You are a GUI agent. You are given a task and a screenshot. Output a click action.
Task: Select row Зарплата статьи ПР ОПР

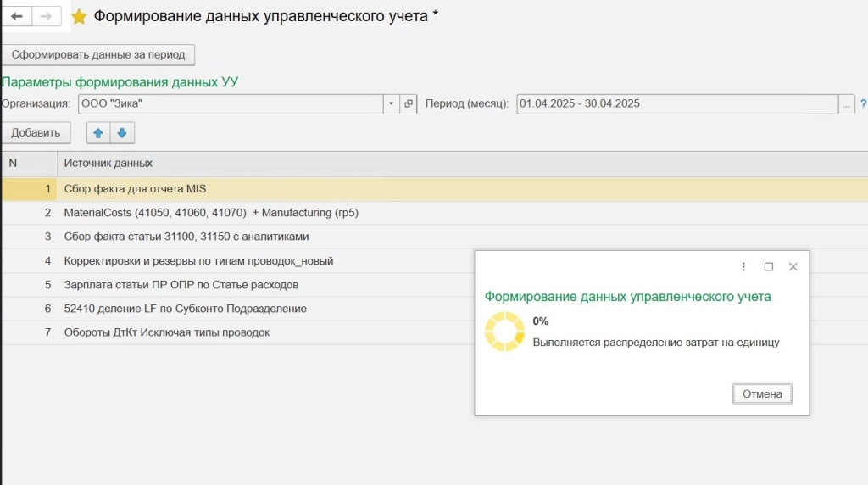[x=238, y=285]
